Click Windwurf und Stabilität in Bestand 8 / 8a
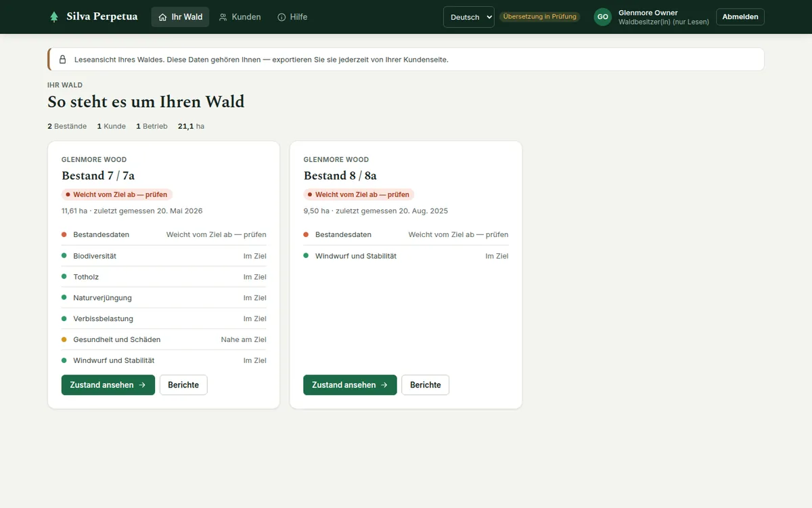The height and width of the screenshot is (508, 812). click(406, 256)
